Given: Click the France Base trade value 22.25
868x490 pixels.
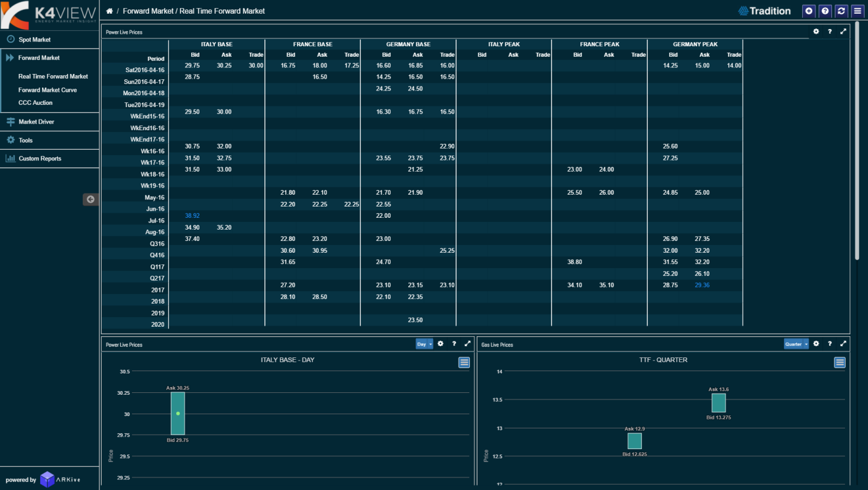Looking at the screenshot, I should [x=351, y=204].
